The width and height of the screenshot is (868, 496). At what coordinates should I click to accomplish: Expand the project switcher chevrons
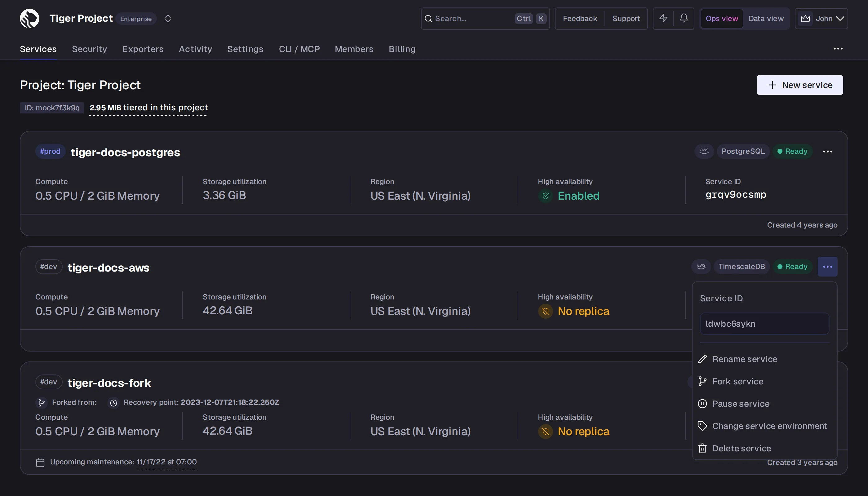(168, 18)
